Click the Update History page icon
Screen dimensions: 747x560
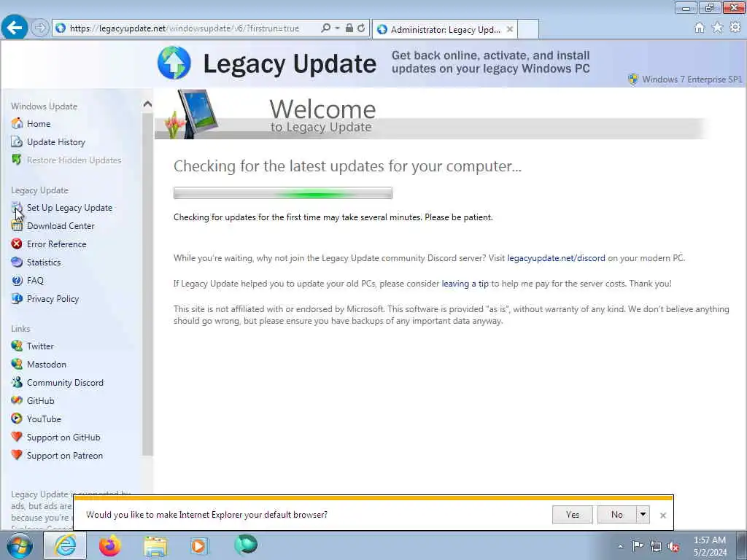(x=17, y=142)
